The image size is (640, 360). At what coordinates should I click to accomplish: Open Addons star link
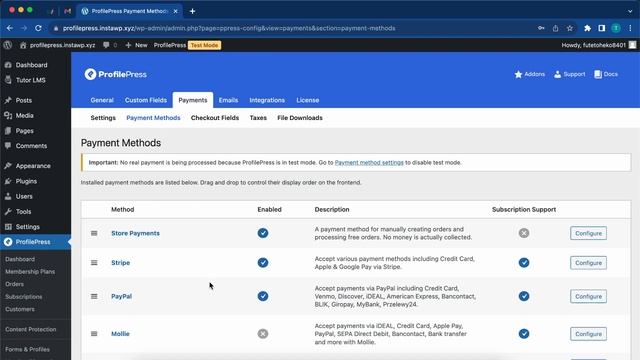(x=529, y=74)
